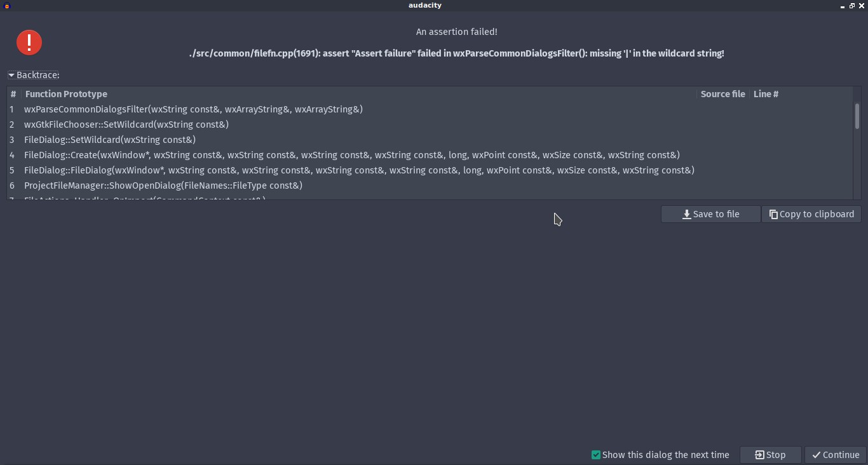The width and height of the screenshot is (868, 465).
Task: Select row FileDialog::SetWildcard
Action: (430, 140)
